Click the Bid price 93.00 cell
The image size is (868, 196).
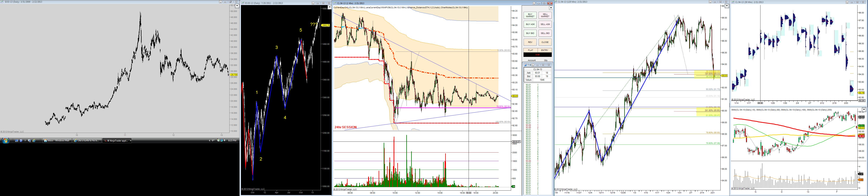(537, 76)
